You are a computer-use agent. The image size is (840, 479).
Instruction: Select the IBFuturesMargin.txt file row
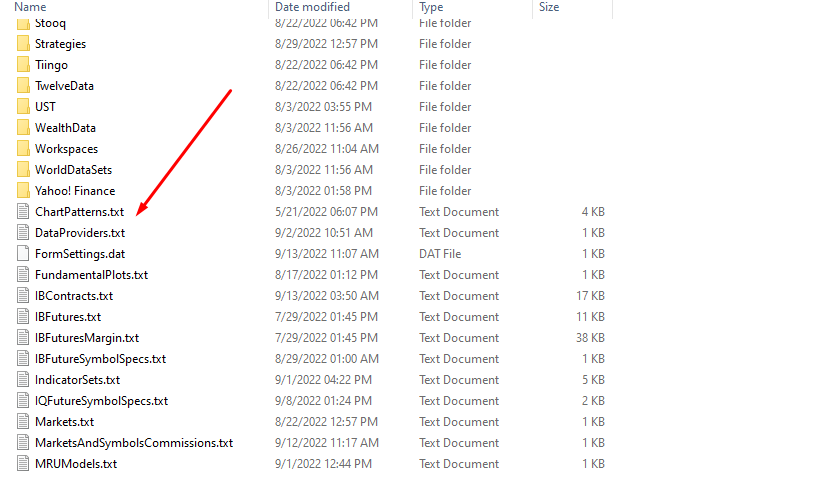(87, 338)
